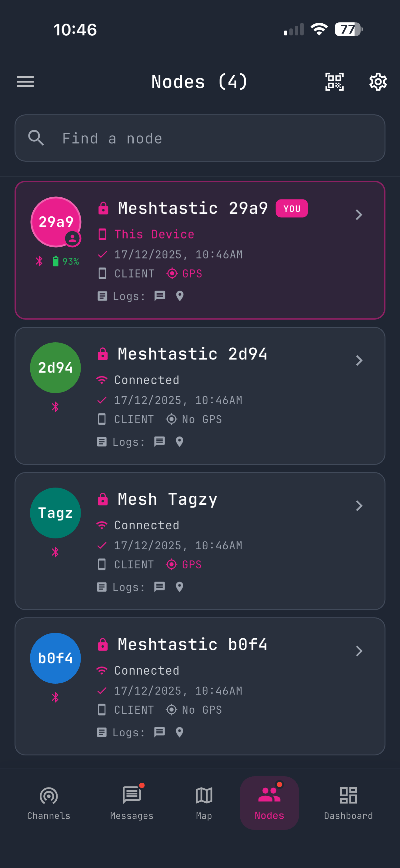Screen dimensions: 400x868
Task: Tap the YOU badge on Meshtastic 29a9
Action: [292, 208]
